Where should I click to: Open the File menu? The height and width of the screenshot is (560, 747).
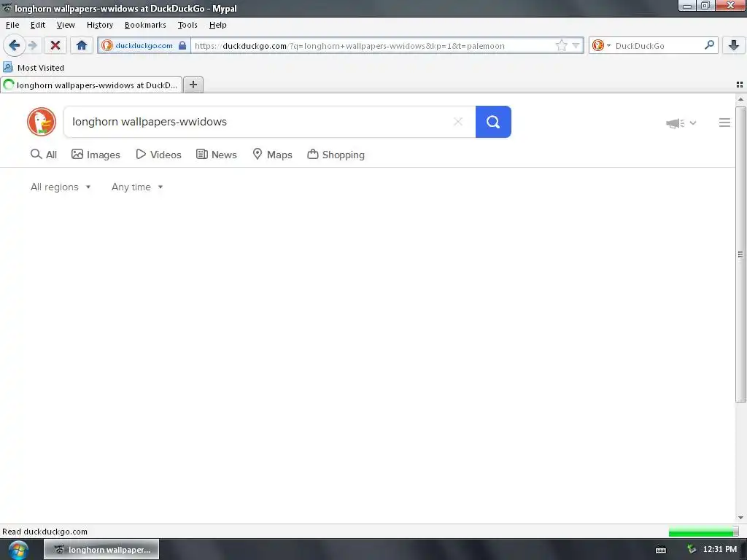point(12,25)
